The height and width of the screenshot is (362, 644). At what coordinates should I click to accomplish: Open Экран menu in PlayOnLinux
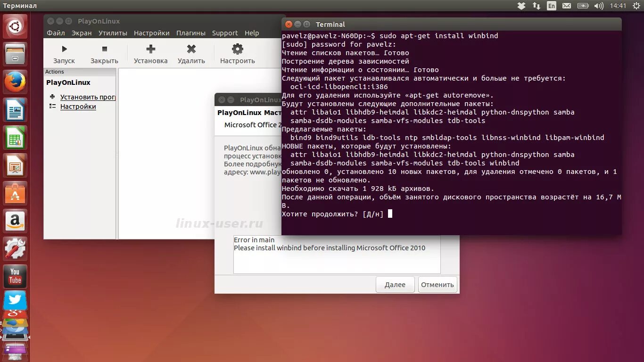82,33
